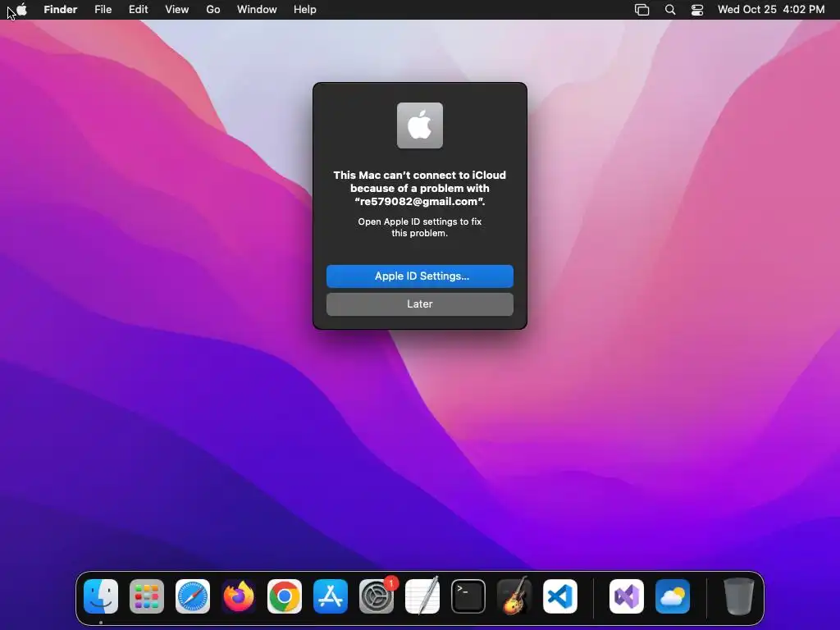Launch Terminal from the Dock

coord(468,596)
